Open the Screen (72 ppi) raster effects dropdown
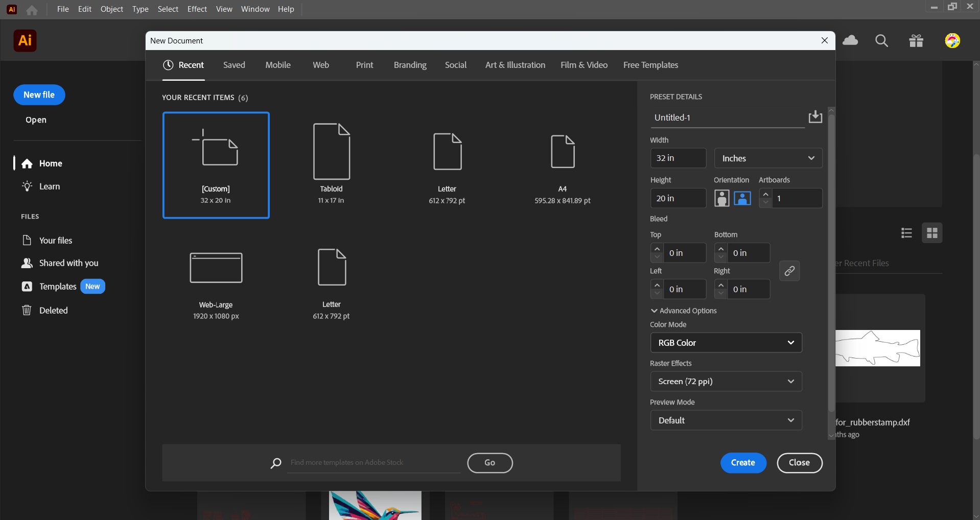Viewport: 980px width, 520px height. coord(726,382)
